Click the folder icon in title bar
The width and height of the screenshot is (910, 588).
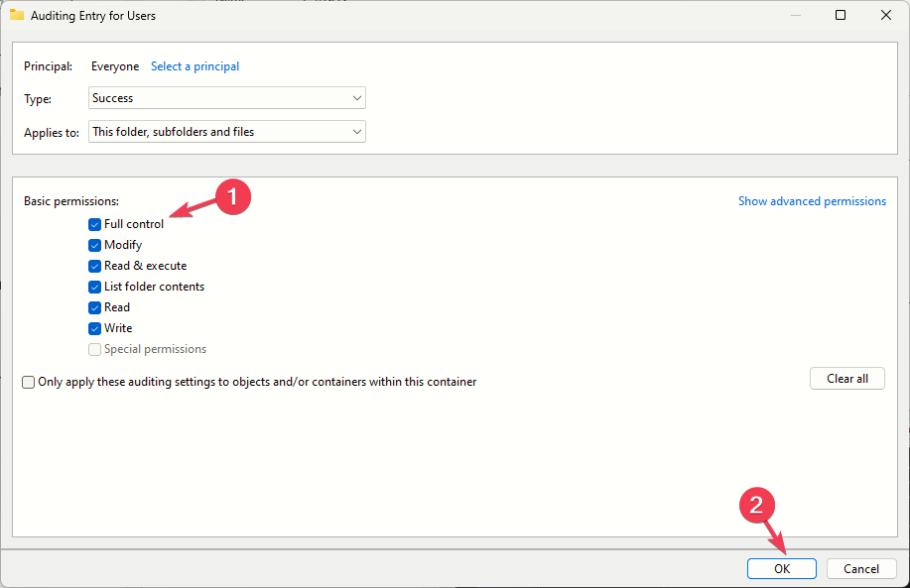coord(16,15)
